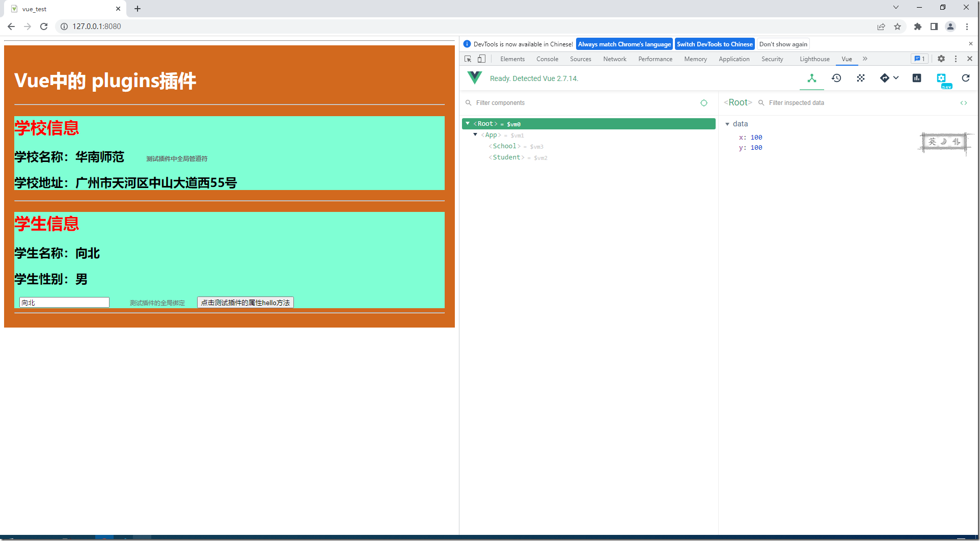Open component in editor code icon
980x541 pixels.
[x=964, y=103]
